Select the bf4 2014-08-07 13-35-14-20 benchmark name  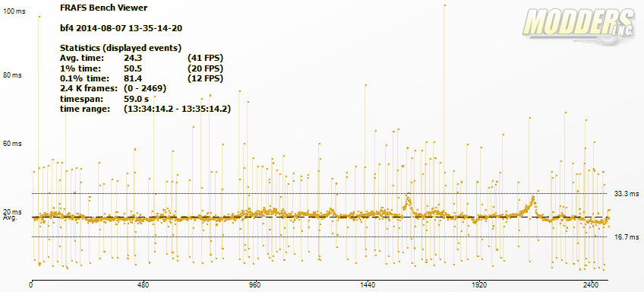[x=122, y=28]
